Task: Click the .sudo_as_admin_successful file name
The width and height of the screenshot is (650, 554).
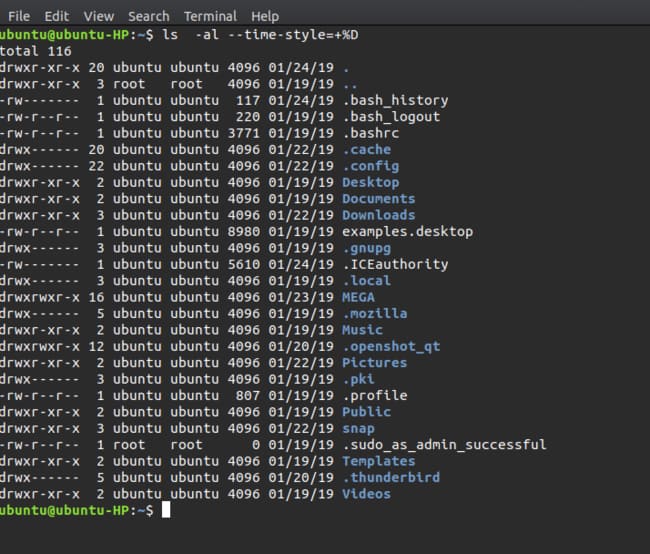Action: (444, 444)
